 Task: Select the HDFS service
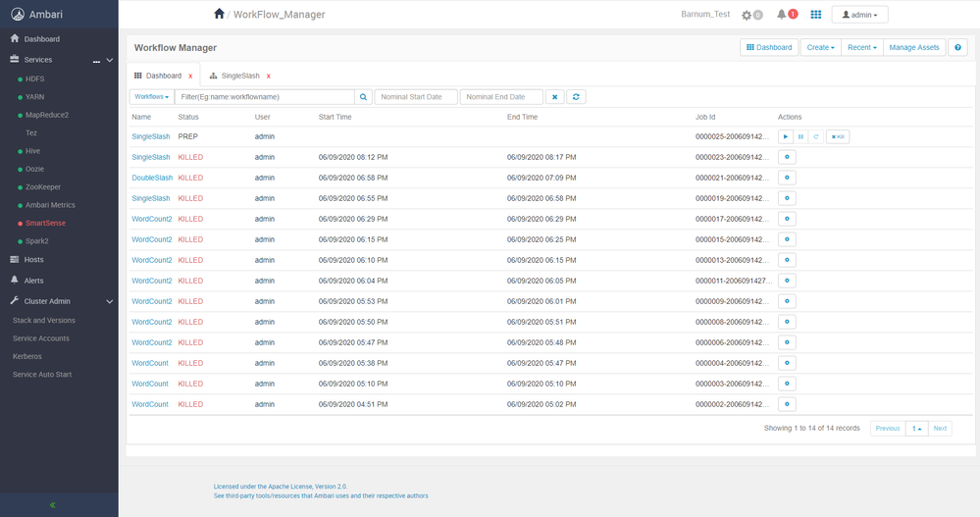point(34,78)
